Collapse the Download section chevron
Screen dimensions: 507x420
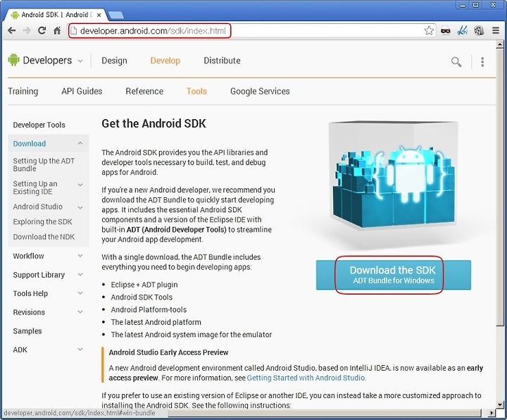click(80, 143)
